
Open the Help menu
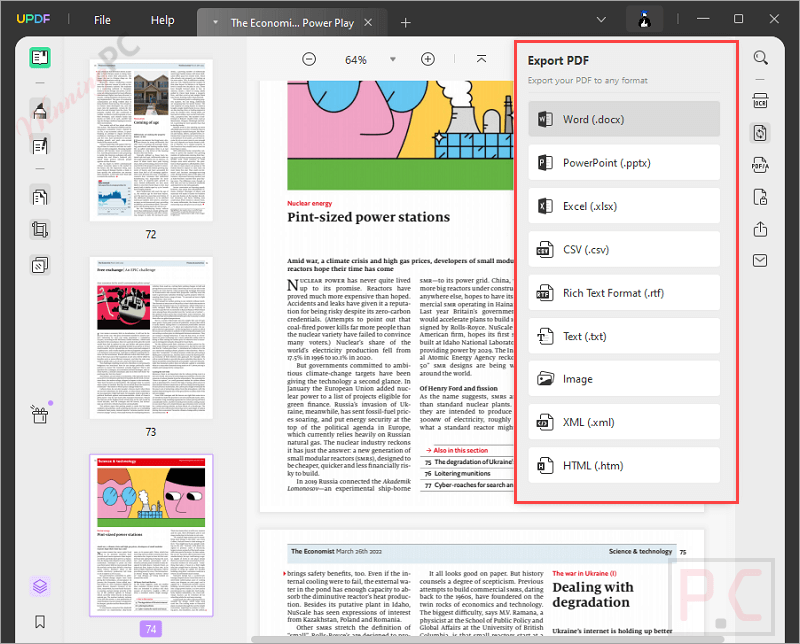[x=163, y=20]
